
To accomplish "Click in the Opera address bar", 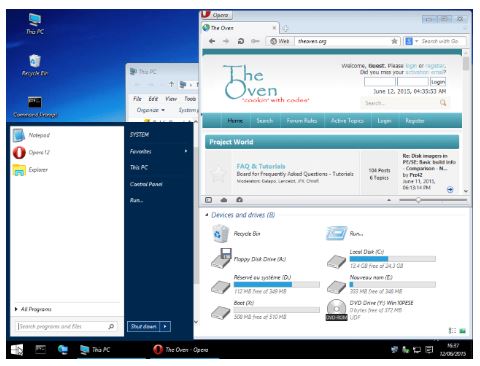I will point(343,41).
